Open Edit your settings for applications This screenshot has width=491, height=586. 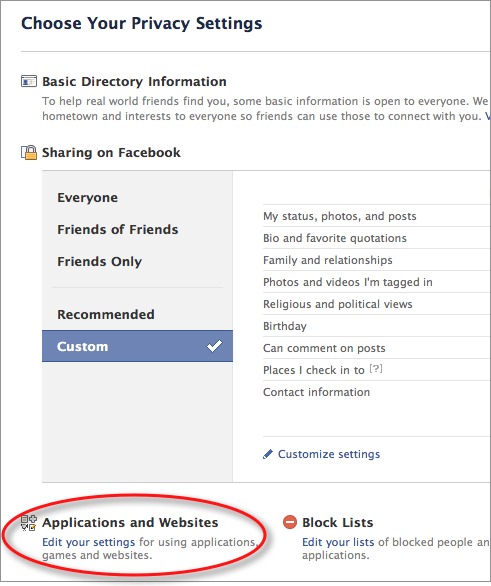[89, 542]
